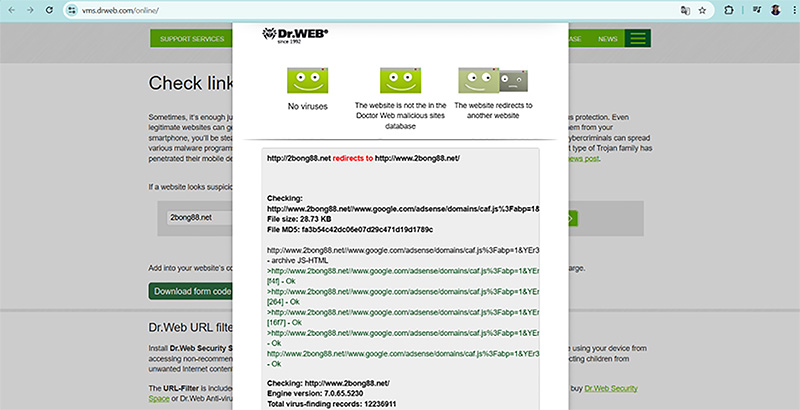Open the user profile avatar
Viewport: 800px width, 410px height.
click(x=776, y=10)
